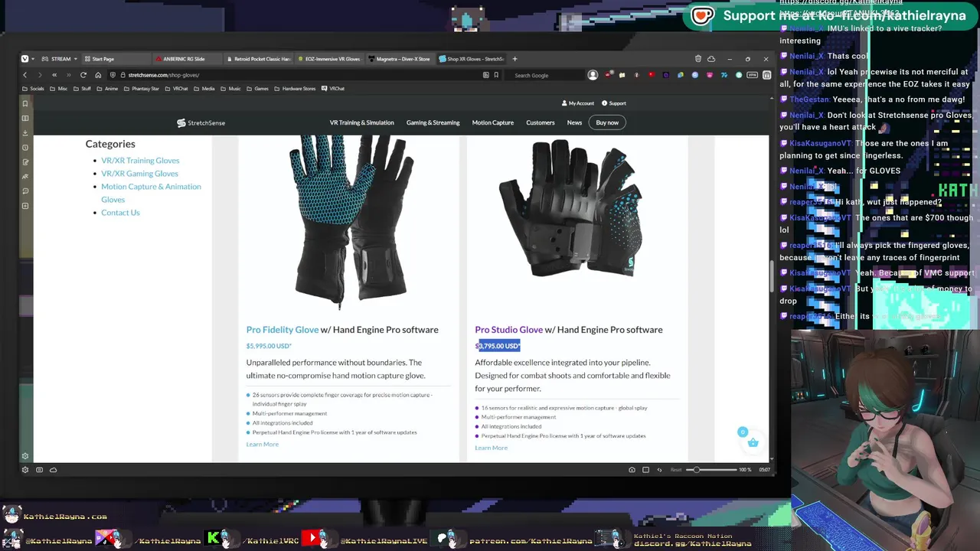Viewport: 980px width, 551px height.
Task: Reload the current page
Action: point(83,75)
